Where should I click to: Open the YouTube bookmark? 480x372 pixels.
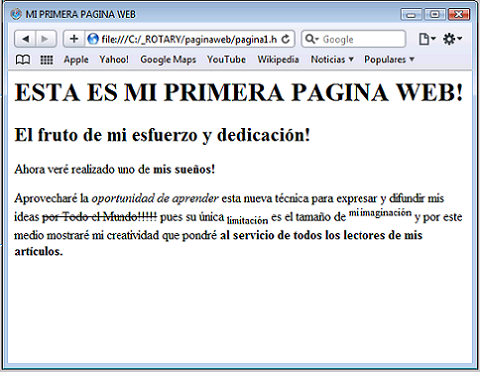coord(226,59)
